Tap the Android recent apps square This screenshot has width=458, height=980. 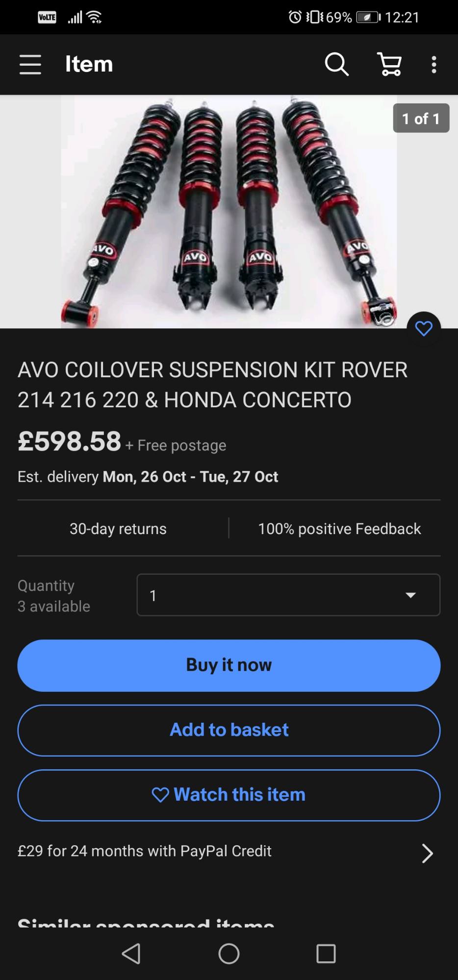tap(326, 954)
